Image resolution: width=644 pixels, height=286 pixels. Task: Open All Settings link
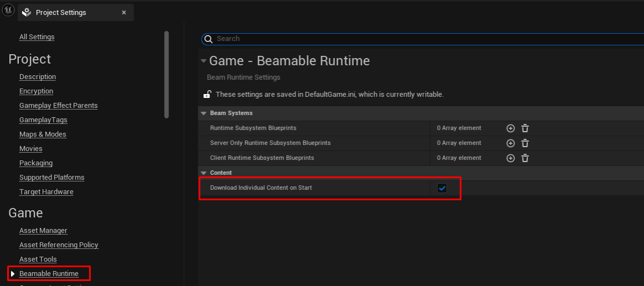click(37, 37)
